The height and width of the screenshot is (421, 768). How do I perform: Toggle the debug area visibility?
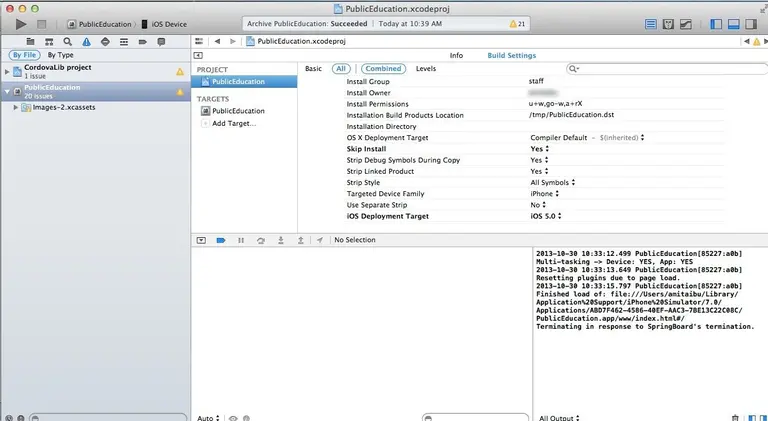tap(733, 24)
